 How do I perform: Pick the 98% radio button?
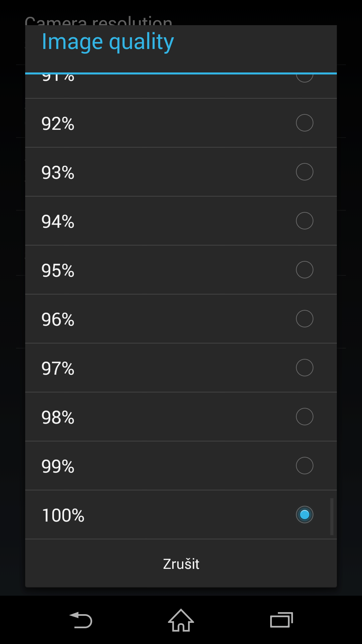tap(304, 417)
